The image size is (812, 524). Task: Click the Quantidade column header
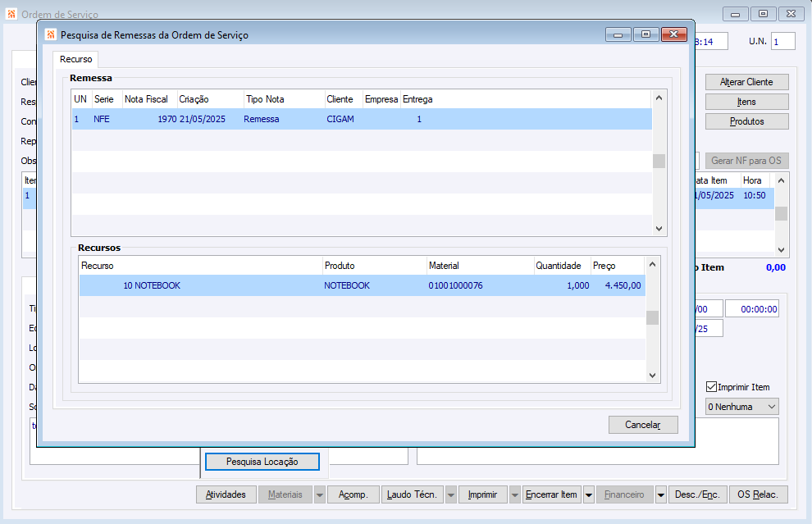[563, 266]
